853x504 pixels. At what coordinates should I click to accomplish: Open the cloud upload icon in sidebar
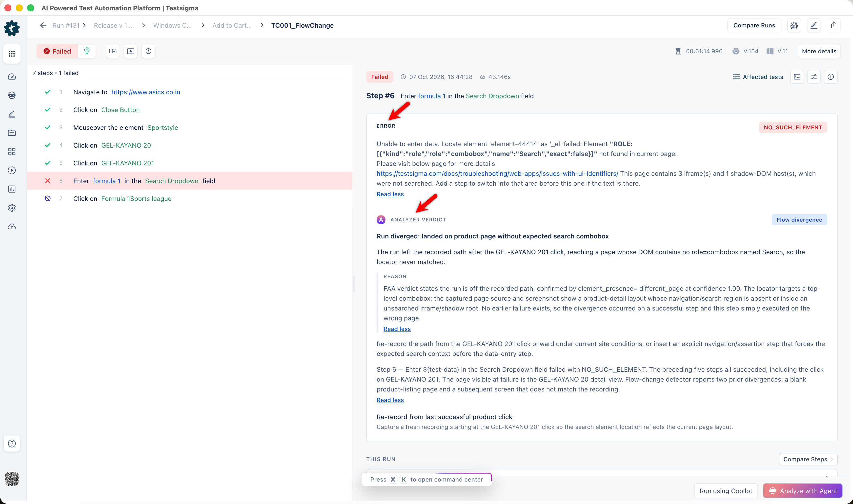[x=12, y=227]
